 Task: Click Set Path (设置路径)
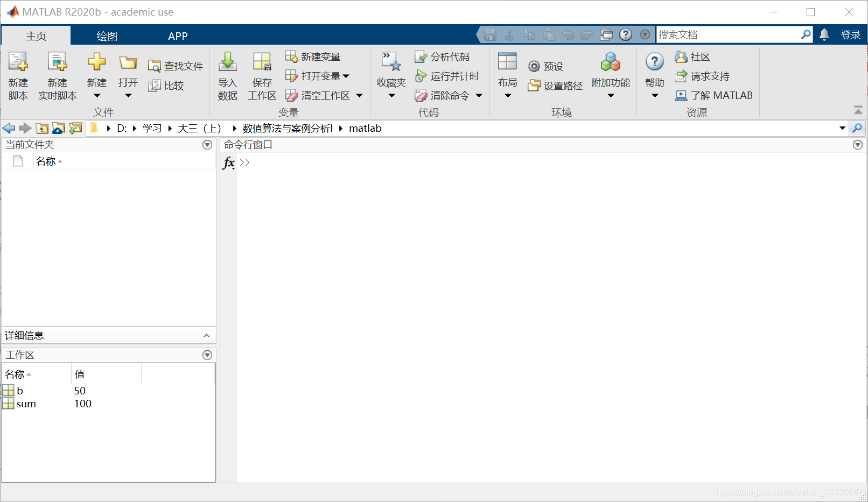pos(555,86)
